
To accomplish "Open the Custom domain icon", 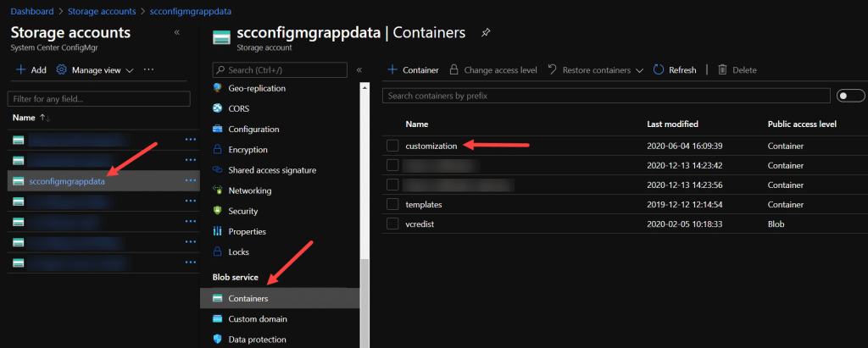I will click(218, 318).
